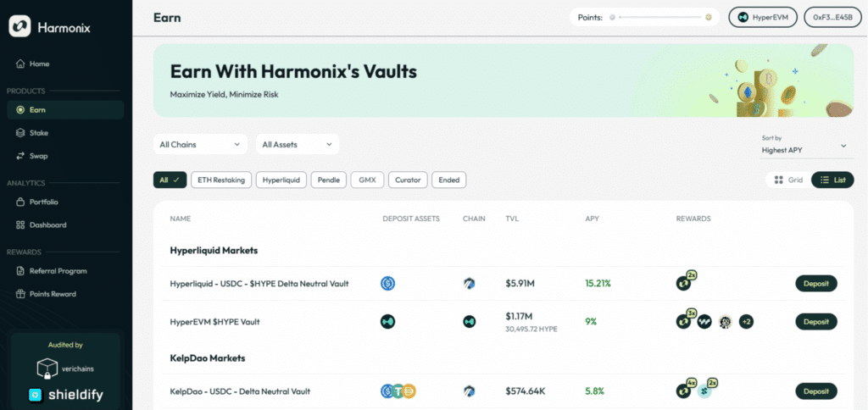
Task: Click the Home house icon
Action: pos(20,64)
